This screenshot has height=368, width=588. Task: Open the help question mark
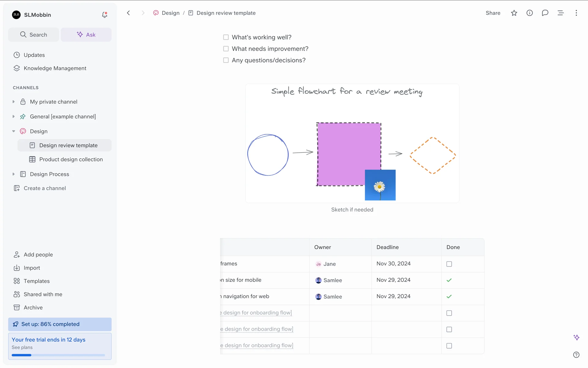coord(576,355)
